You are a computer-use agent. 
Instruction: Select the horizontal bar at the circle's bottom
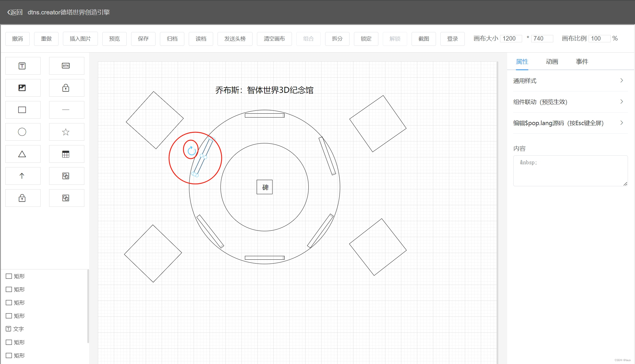click(x=265, y=258)
